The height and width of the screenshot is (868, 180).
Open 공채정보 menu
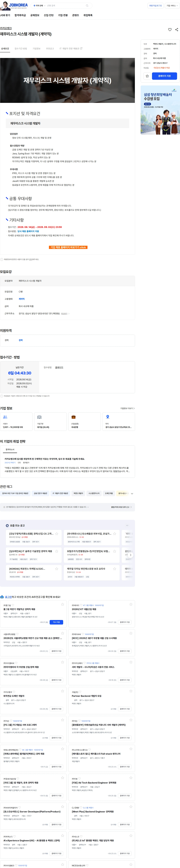35,15
